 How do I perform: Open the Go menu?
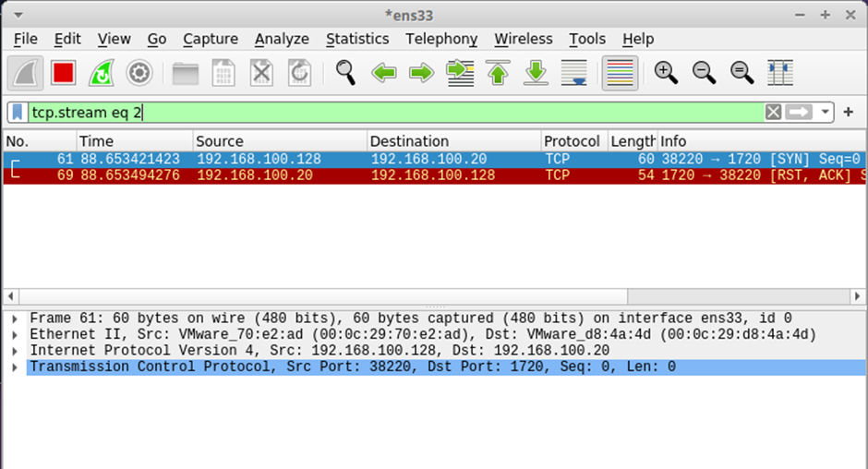pyautogui.click(x=157, y=39)
